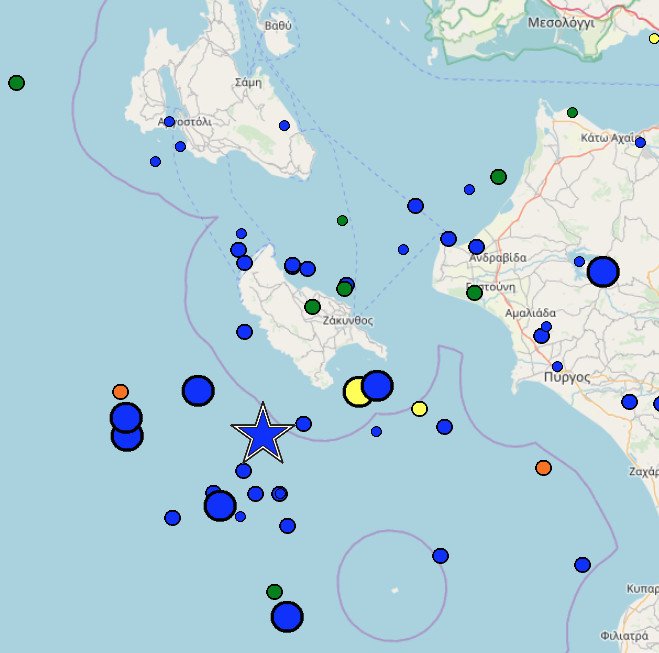The image size is (659, 653).
Task: Select the orange marker west of the star
Action: [120, 391]
